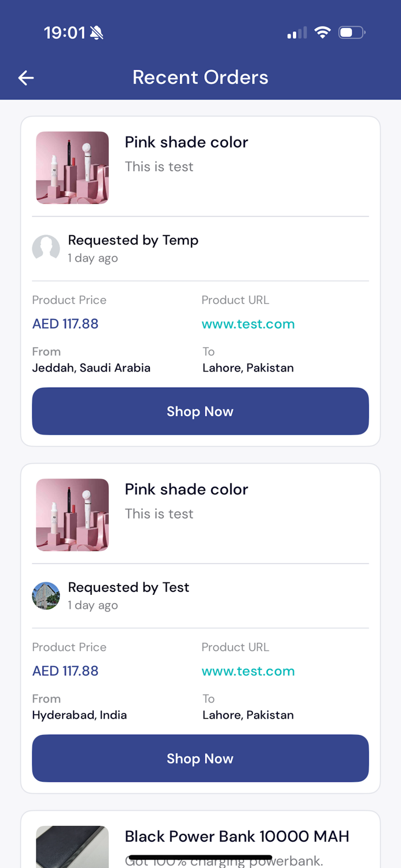Open www.test.com link in the second order

click(248, 671)
